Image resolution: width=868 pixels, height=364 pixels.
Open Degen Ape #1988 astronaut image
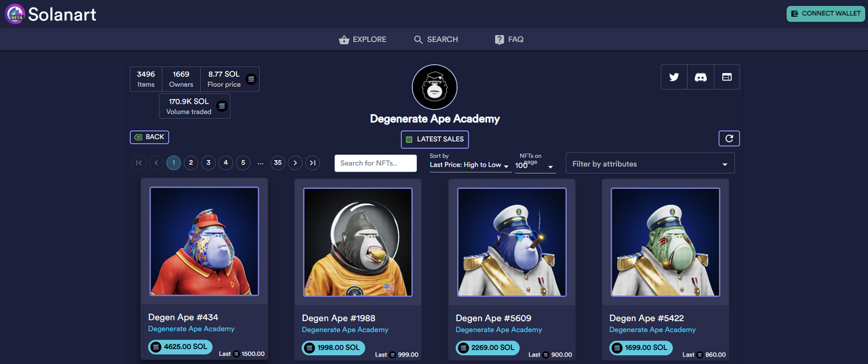(357, 242)
